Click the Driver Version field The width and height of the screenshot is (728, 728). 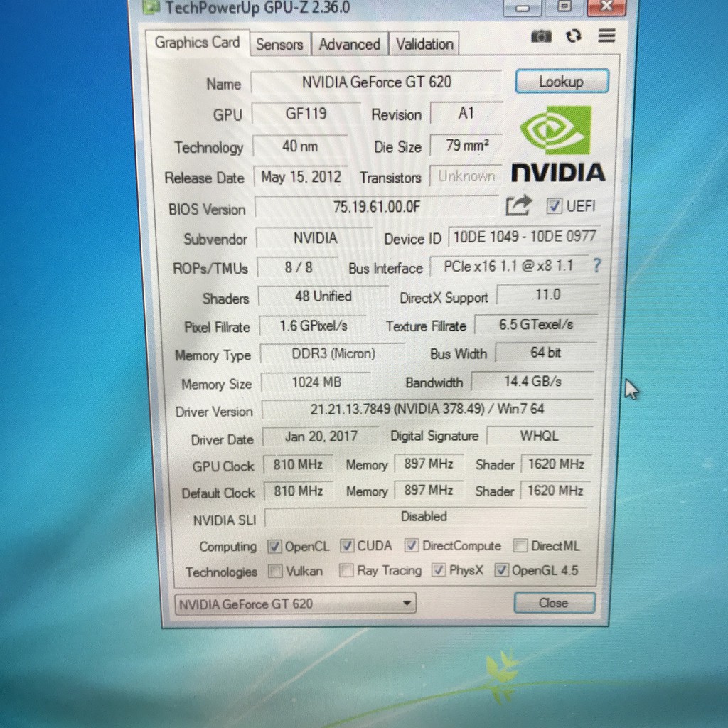coord(427,409)
